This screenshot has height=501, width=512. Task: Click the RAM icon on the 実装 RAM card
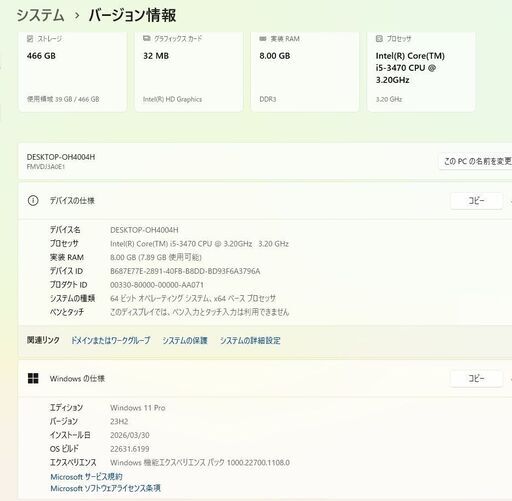tap(263, 39)
